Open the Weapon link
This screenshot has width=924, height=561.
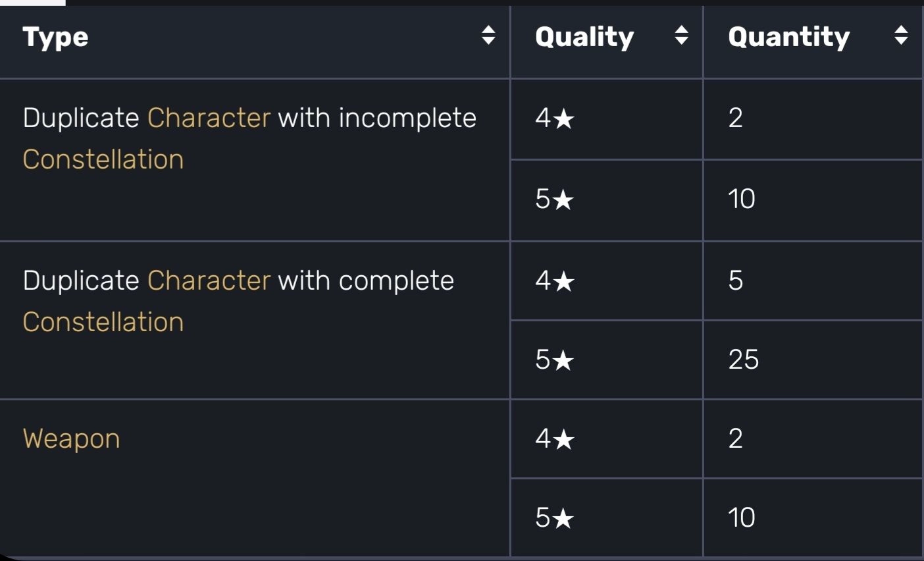(x=71, y=439)
